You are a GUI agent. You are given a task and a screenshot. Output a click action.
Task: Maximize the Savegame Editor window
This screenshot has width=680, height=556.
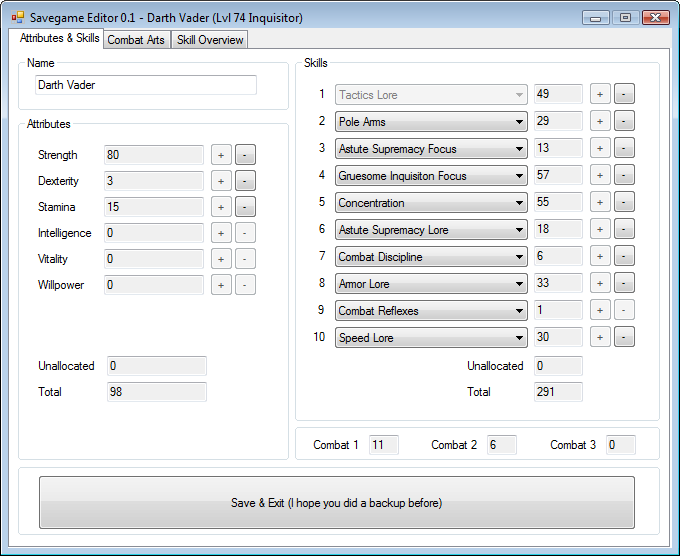[625, 18]
